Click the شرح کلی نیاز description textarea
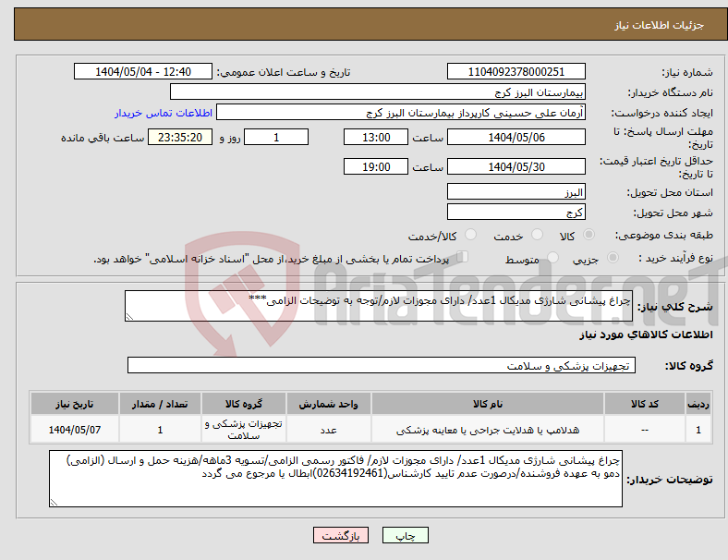Image resolution: width=728 pixels, height=560 pixels. (379, 306)
